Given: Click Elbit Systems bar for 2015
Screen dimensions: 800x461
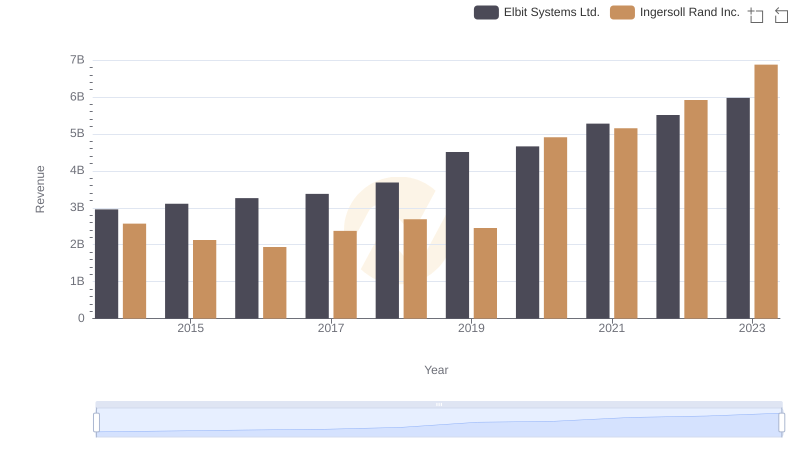Looking at the screenshot, I should 177,261.
